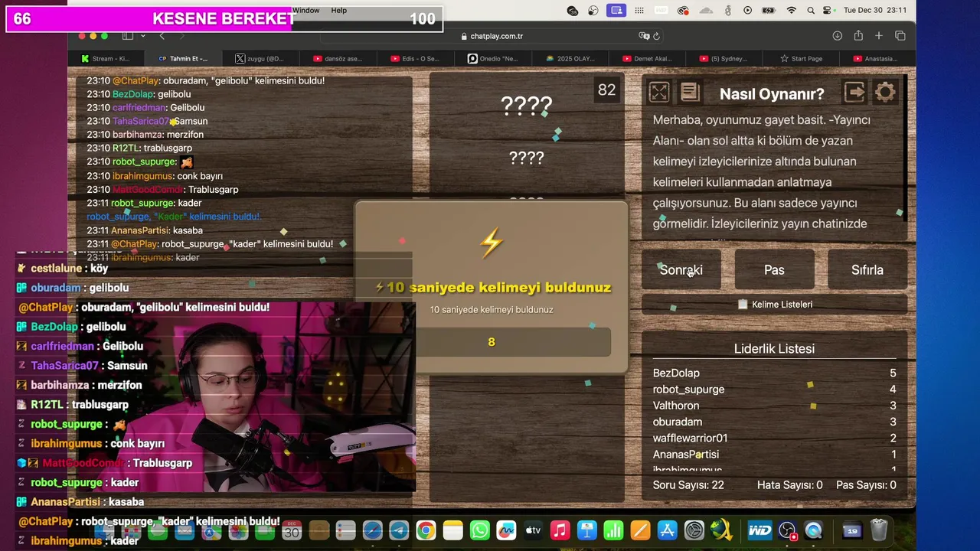Click the Pas button

pos(774,269)
